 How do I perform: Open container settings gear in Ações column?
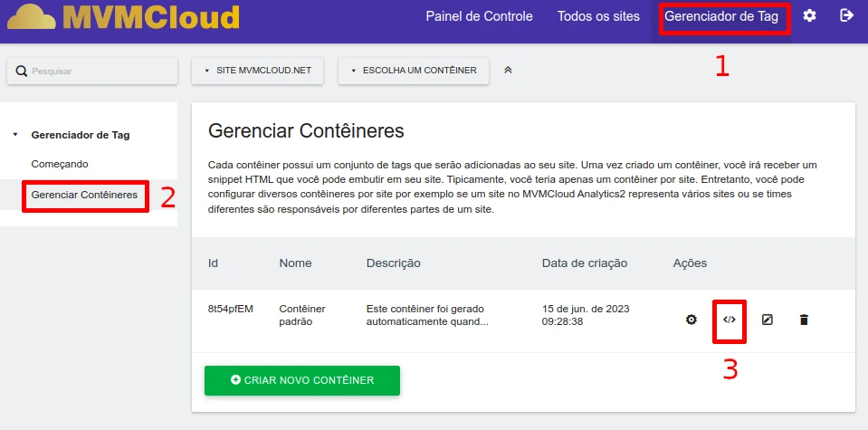pos(692,320)
